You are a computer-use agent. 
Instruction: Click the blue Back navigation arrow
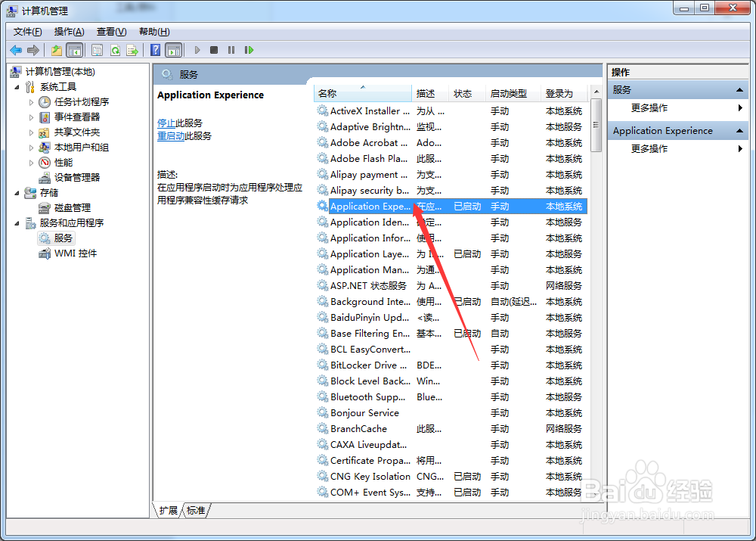[16, 50]
